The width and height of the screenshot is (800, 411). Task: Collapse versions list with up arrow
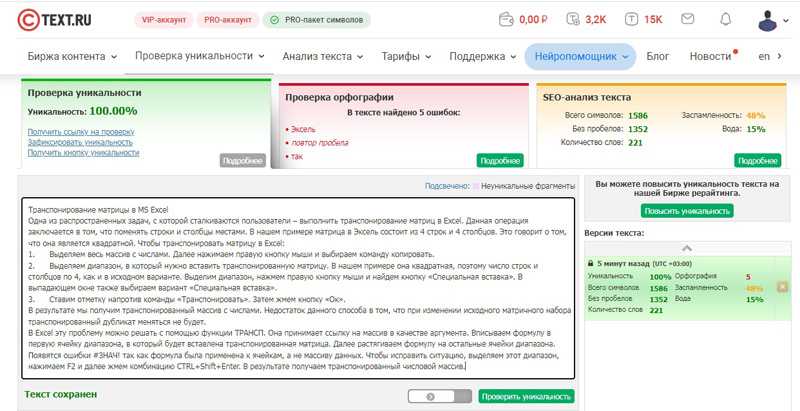[687, 248]
